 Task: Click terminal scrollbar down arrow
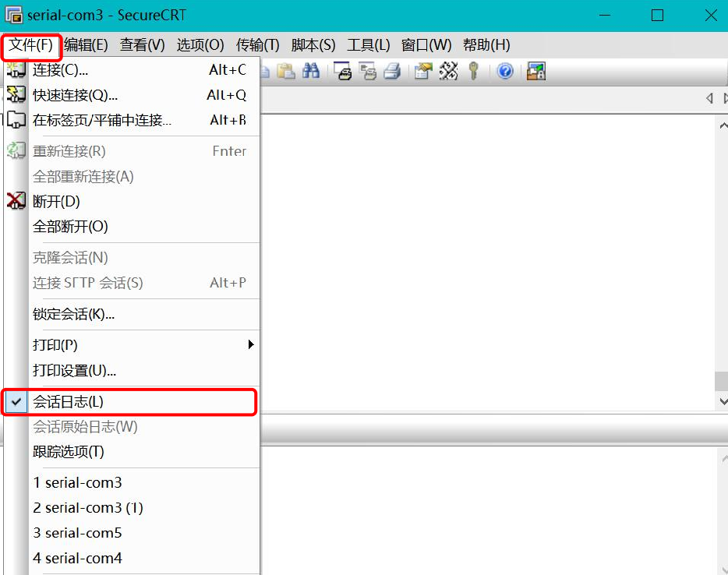tap(723, 401)
